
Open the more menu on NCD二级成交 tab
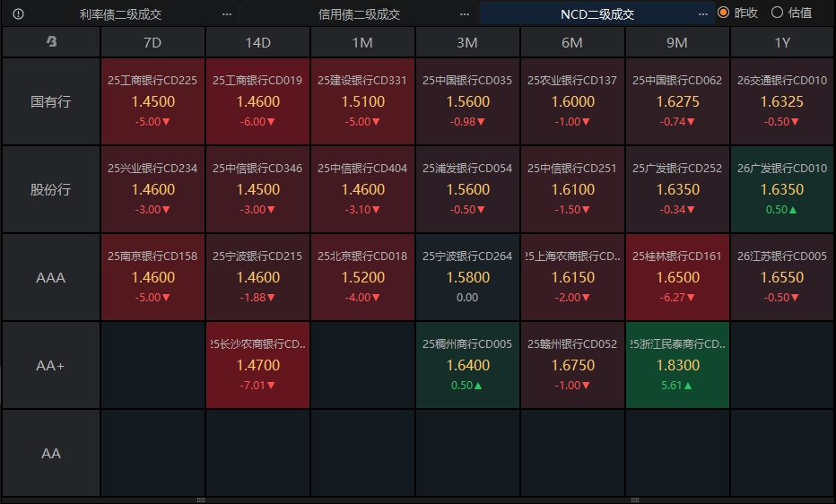tap(702, 14)
